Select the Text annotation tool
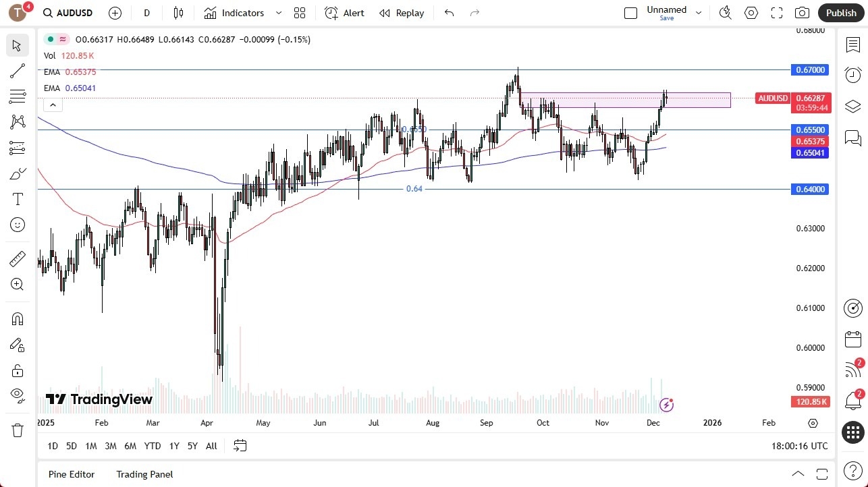 17,198
